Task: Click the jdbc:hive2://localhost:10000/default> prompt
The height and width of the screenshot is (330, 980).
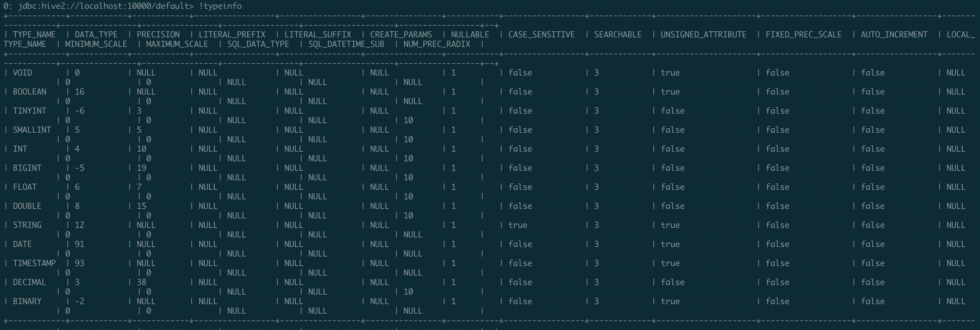Action: coord(105,6)
